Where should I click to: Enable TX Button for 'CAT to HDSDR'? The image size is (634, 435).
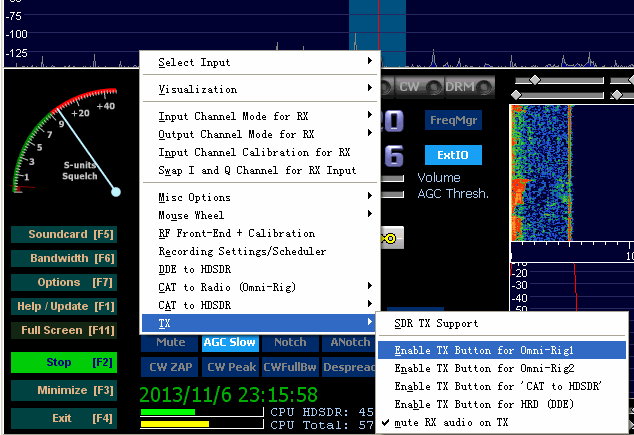[502, 386]
